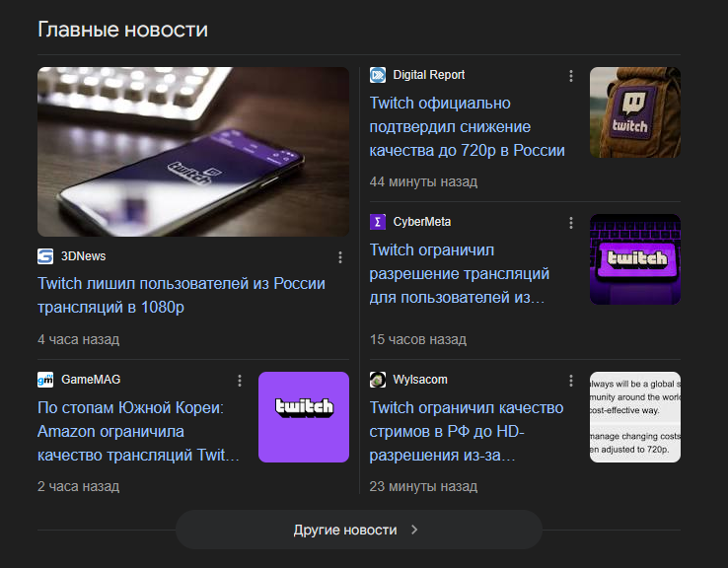Open the three-dot menu for the CyberMeta article
Image resolution: width=728 pixels, height=568 pixels.
coord(571,223)
